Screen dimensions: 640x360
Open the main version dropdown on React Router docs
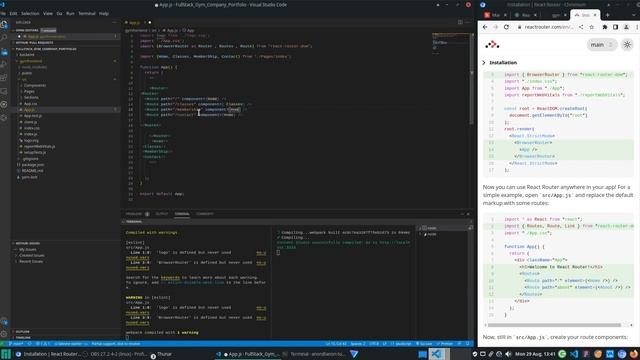pyautogui.click(x=602, y=44)
